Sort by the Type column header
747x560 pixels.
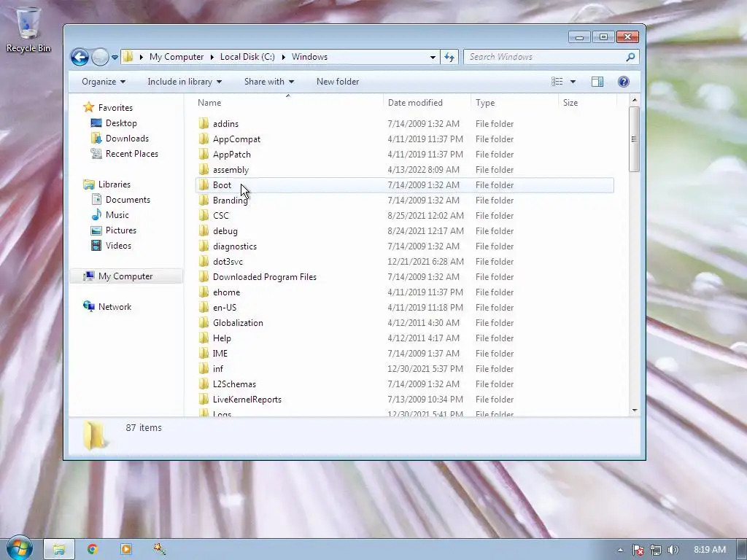coord(514,103)
